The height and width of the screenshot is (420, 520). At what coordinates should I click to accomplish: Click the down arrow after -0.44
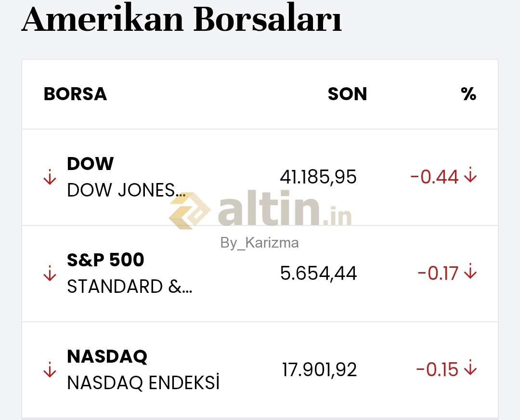pos(470,175)
